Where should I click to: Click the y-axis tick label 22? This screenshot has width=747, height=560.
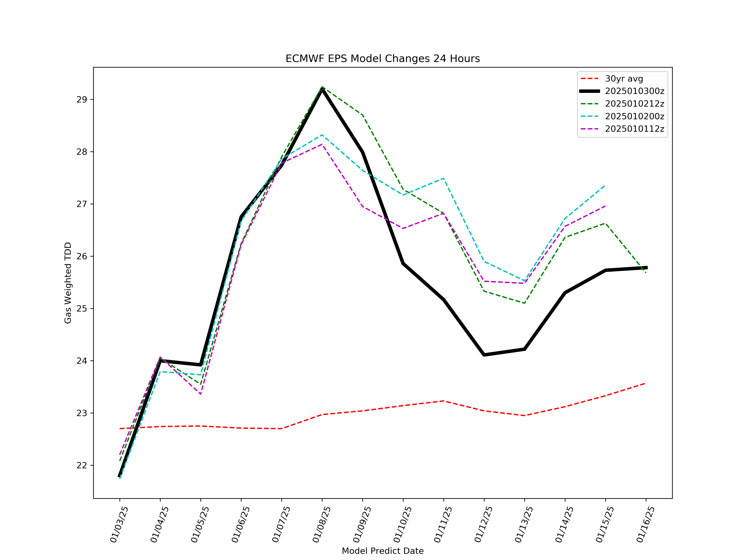point(82,465)
